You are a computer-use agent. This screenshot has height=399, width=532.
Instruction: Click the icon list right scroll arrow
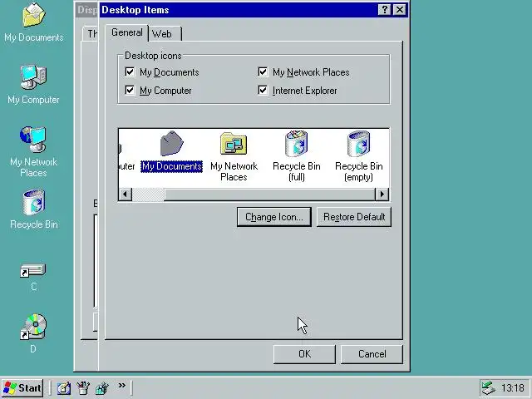(x=382, y=195)
